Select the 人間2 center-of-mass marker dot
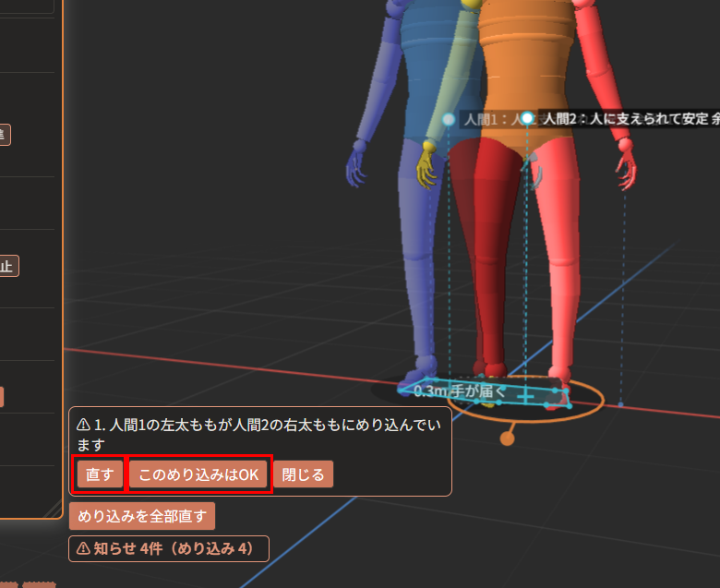 click(x=527, y=118)
